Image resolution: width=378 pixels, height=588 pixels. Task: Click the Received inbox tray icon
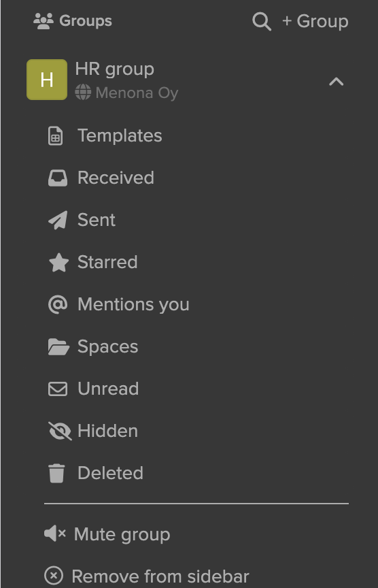point(58,178)
